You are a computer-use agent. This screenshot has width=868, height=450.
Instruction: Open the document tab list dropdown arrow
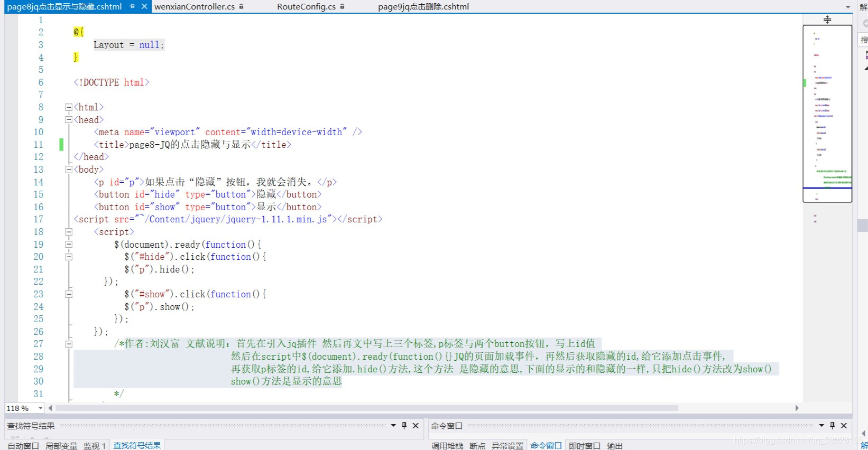848,7
